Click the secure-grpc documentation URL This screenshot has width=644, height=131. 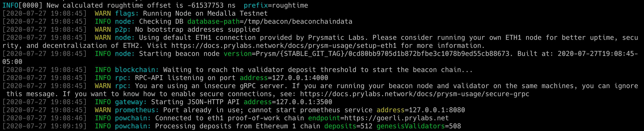415,94
